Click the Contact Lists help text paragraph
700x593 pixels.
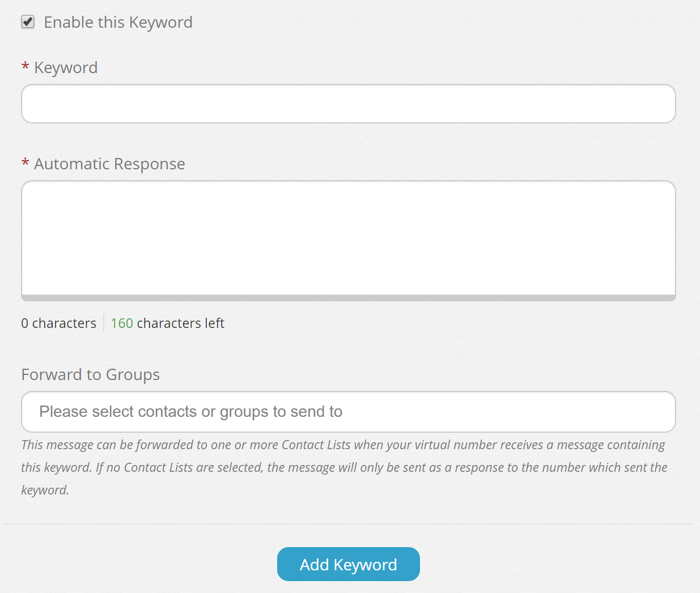pos(343,467)
